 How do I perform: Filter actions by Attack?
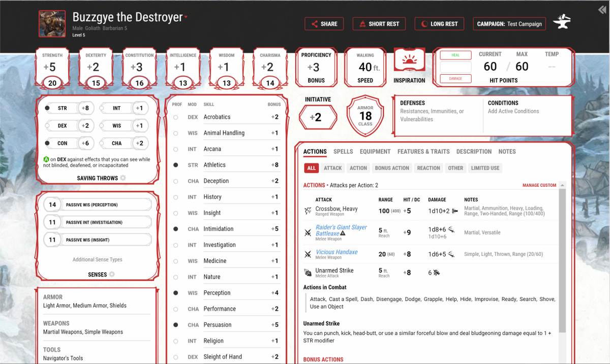(333, 168)
